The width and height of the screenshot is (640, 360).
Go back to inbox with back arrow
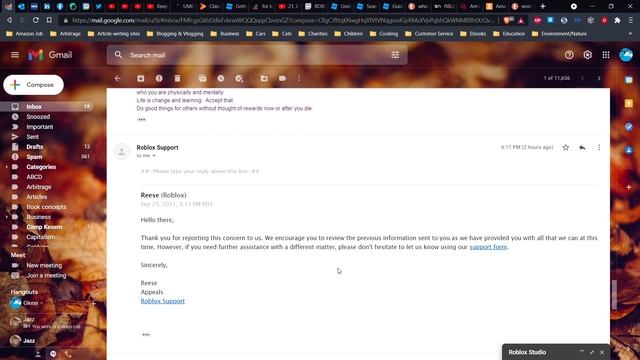coord(118,78)
